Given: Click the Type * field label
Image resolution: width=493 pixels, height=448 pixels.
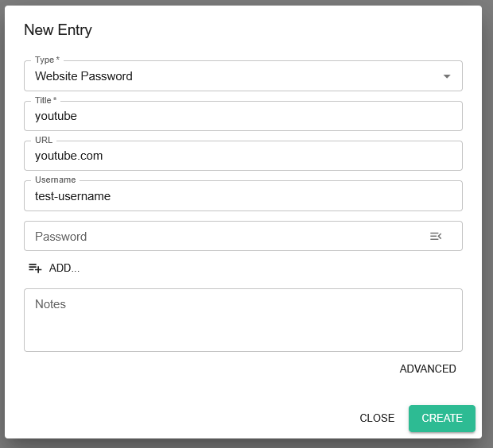Looking at the screenshot, I should click(x=47, y=60).
